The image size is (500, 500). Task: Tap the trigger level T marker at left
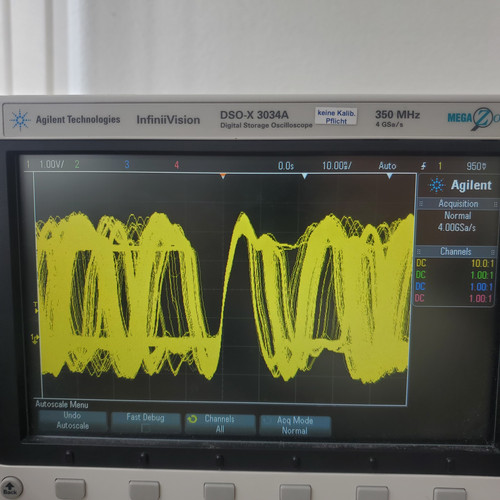click(36, 307)
